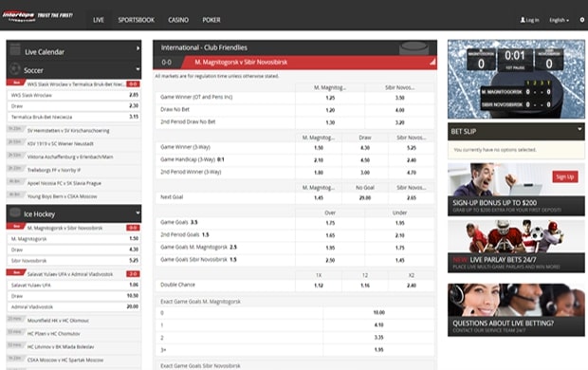Click the hockey puck header image
The height and width of the screenshot is (370, 588).
click(414, 48)
